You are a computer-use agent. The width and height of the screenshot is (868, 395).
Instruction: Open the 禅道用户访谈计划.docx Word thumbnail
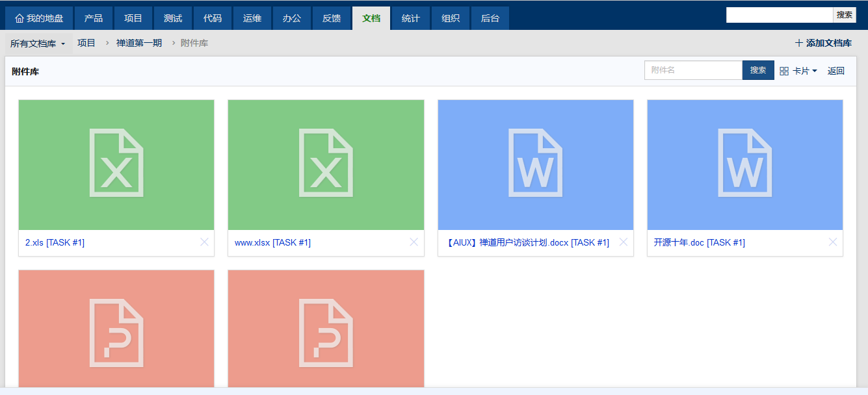coord(536,165)
